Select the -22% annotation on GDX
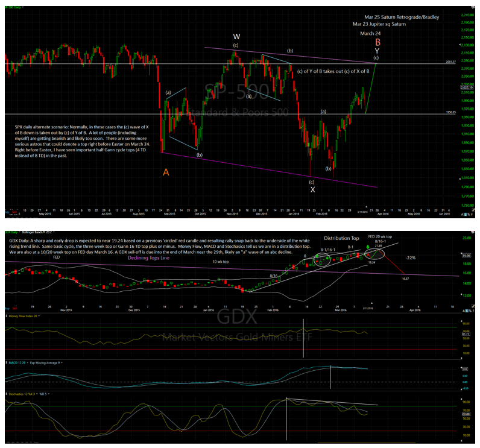The image size is (480, 448). (411, 258)
